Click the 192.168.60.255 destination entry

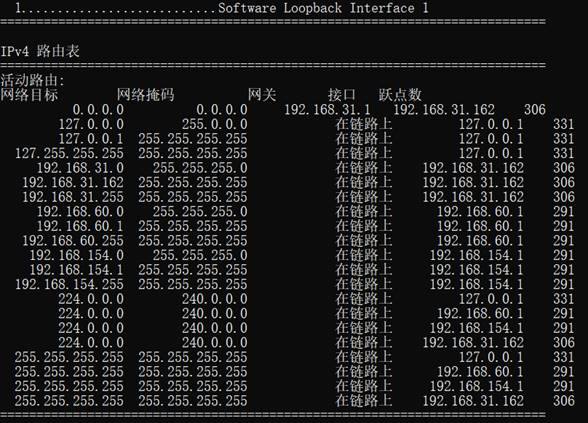tap(73, 240)
